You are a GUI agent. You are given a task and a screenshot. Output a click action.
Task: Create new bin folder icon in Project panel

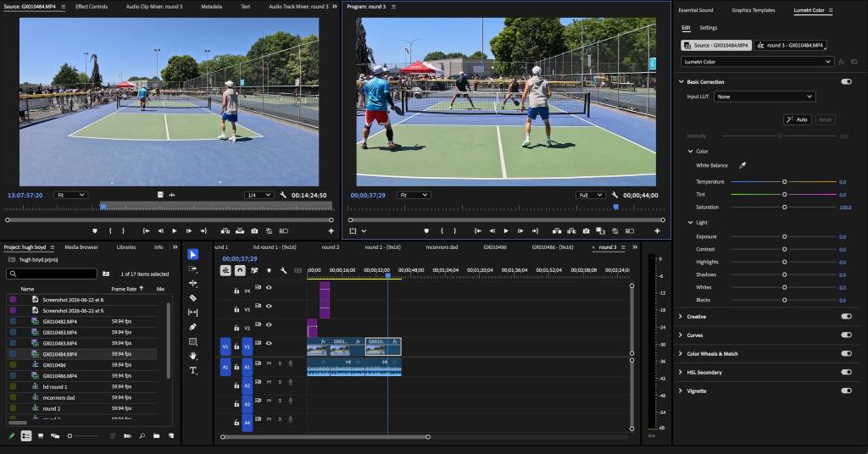click(x=157, y=435)
